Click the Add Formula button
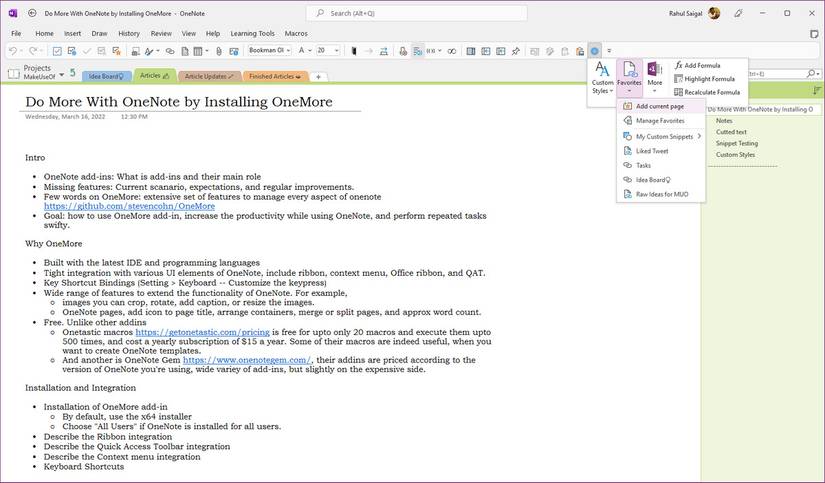 click(x=698, y=65)
